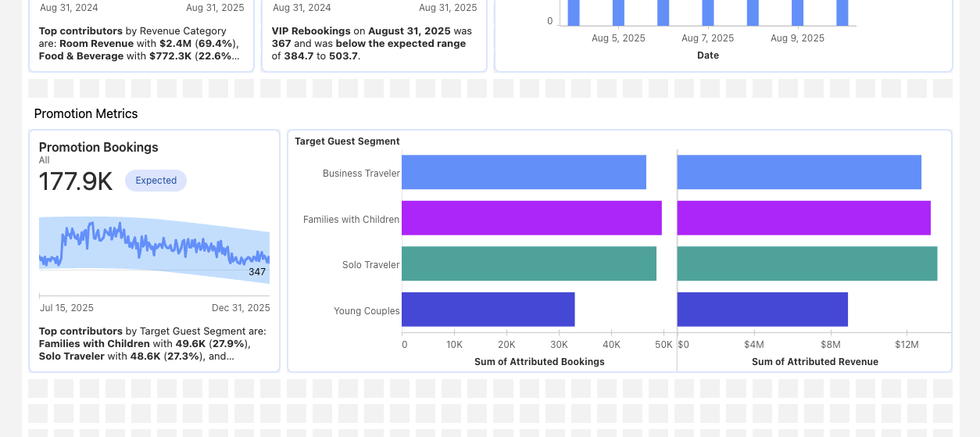
Task: Click the Promotion Metrics section heading
Action: click(86, 114)
